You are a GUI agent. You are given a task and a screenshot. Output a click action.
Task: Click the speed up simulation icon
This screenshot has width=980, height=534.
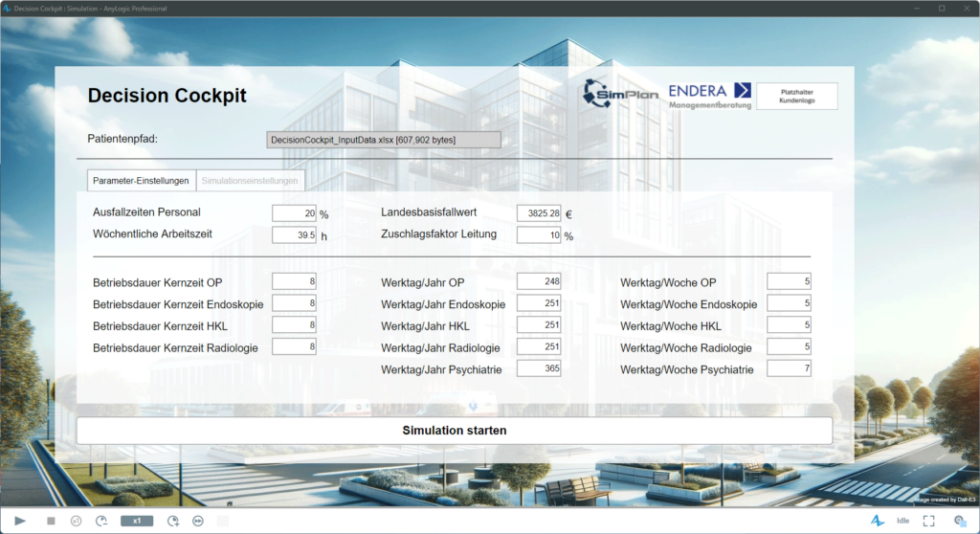[173, 521]
